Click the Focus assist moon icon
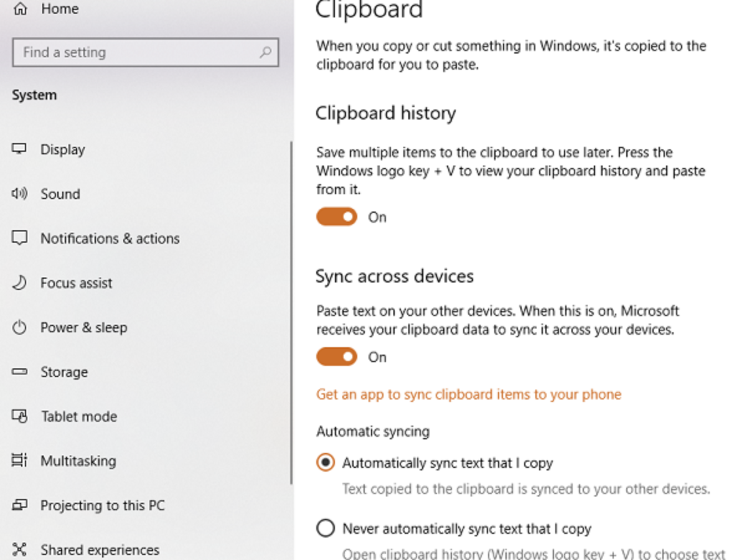 pos(20,283)
